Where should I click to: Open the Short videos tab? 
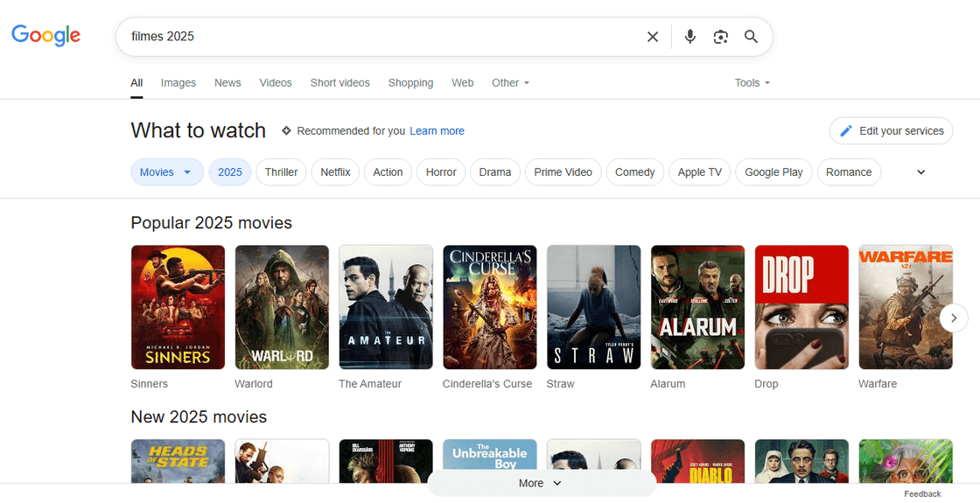[x=340, y=82]
